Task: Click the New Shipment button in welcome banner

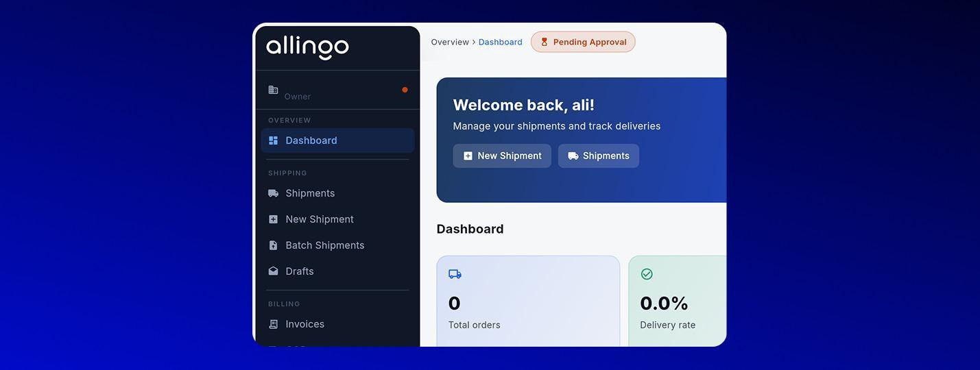Action: (x=502, y=156)
